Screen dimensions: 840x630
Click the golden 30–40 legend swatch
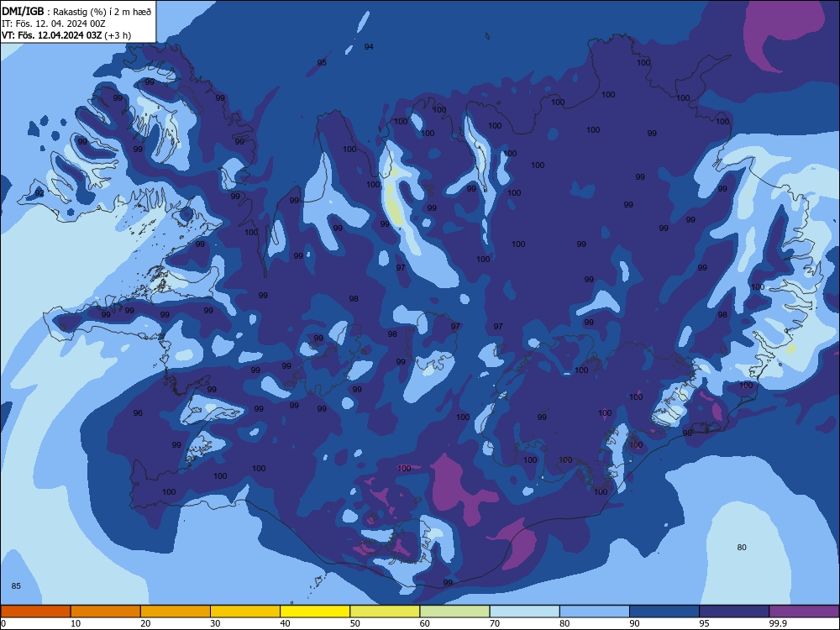tap(245, 612)
